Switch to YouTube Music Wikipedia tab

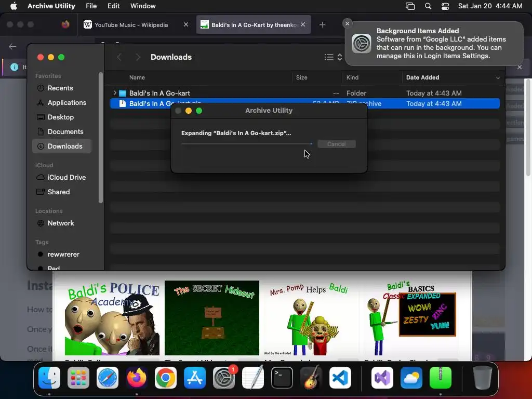point(131,25)
